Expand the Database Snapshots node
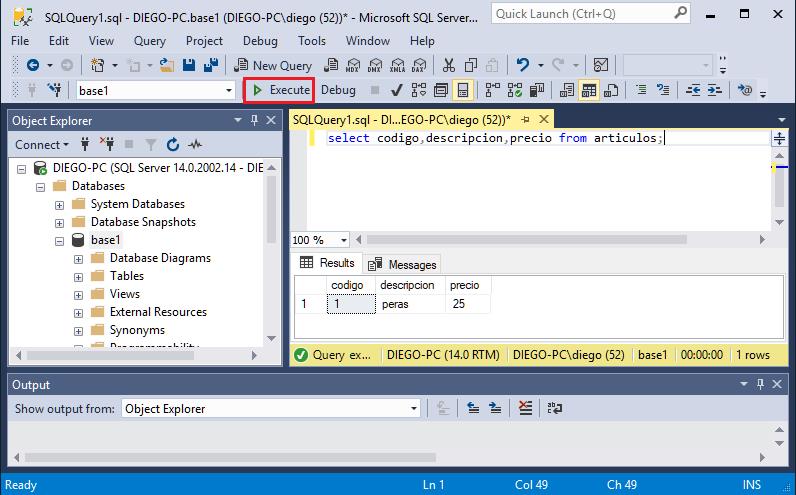796x495 pixels. 59,223
